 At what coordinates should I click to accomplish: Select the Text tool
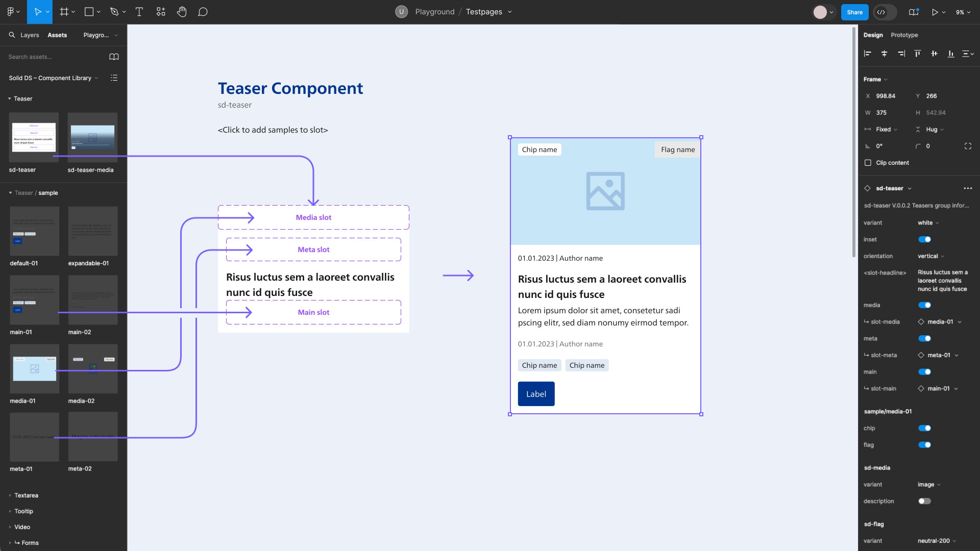139,11
